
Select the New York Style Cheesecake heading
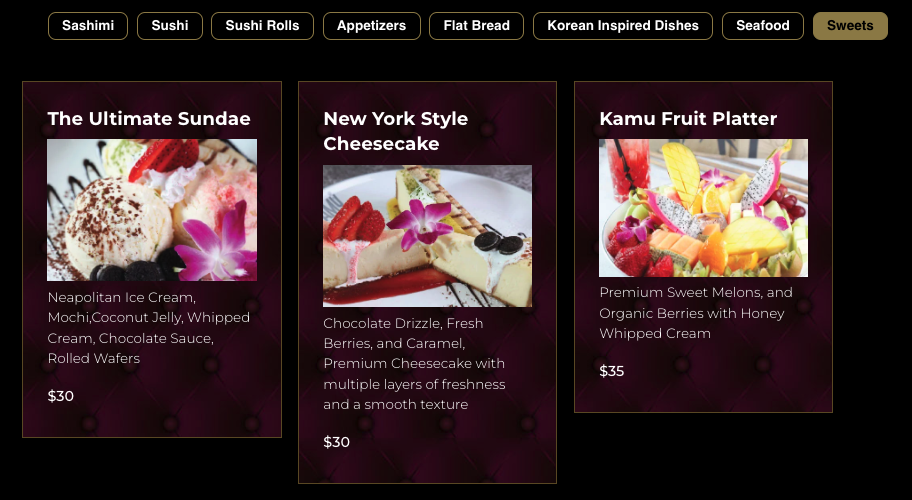click(396, 131)
